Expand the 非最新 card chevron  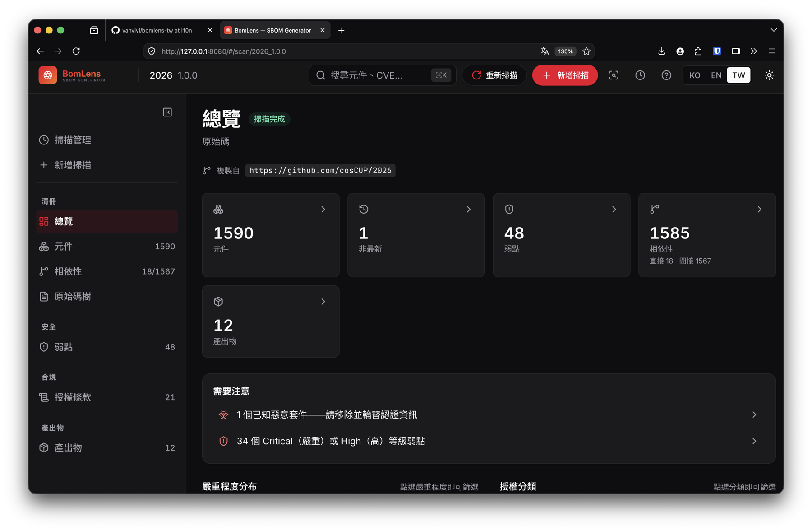point(469,210)
